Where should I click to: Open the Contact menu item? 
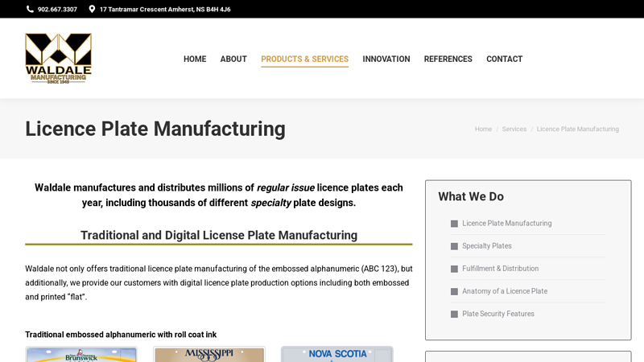[505, 59]
